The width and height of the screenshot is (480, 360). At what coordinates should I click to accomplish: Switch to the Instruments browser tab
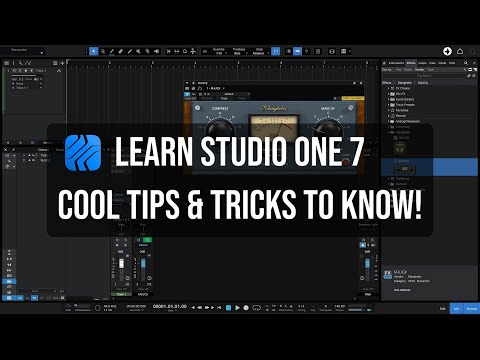[396, 63]
